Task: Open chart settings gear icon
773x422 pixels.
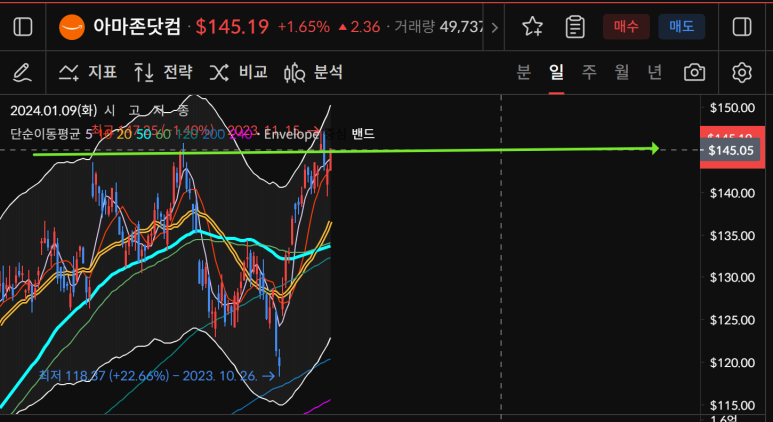Action: 741,72
